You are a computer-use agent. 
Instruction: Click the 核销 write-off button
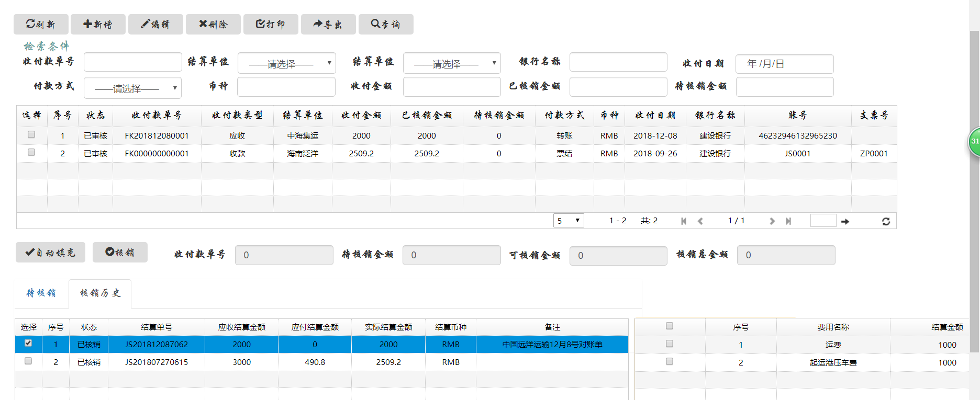(x=120, y=252)
